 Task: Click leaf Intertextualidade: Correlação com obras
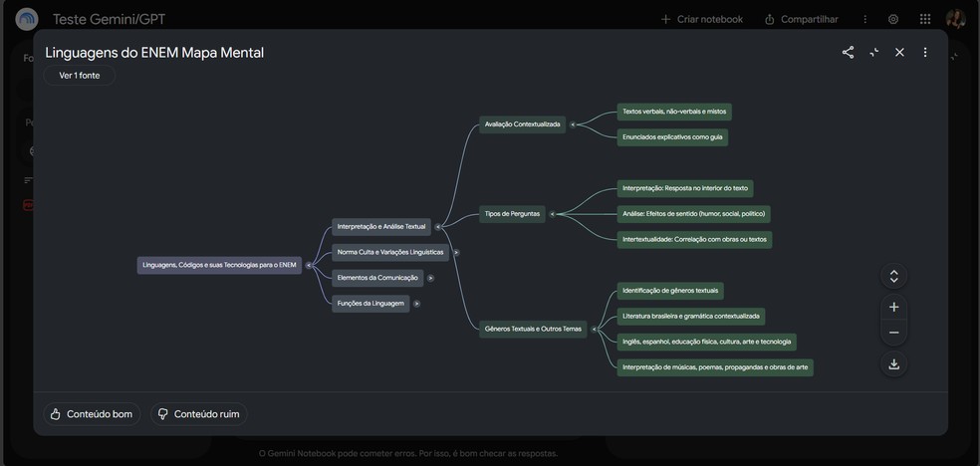point(694,240)
